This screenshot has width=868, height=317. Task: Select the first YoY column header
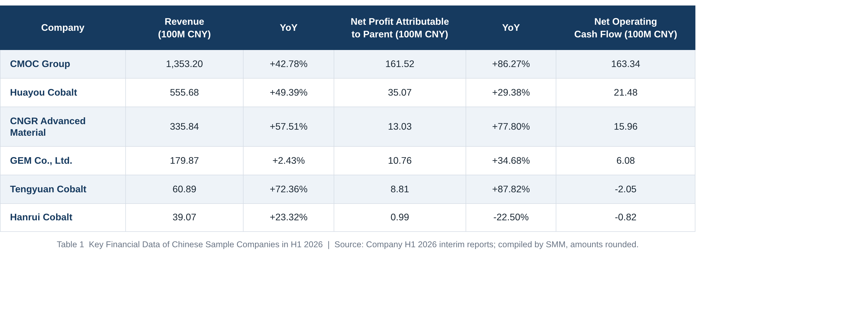click(288, 28)
